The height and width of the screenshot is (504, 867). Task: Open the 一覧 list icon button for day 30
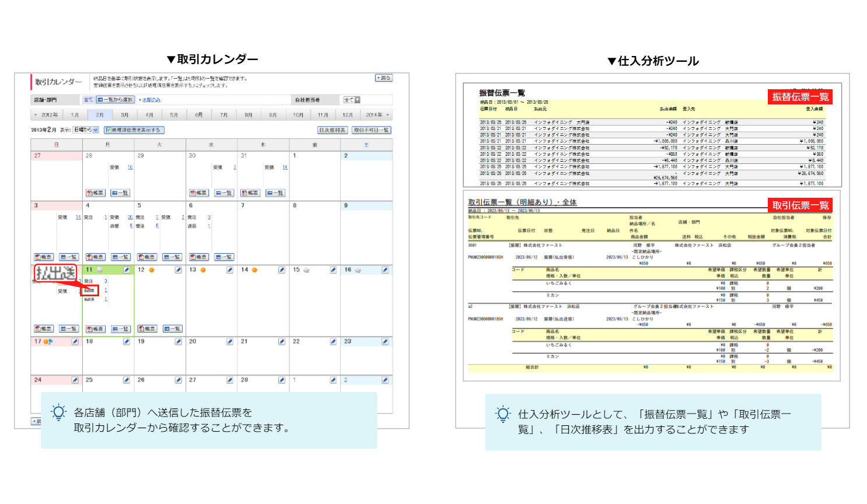[224, 193]
